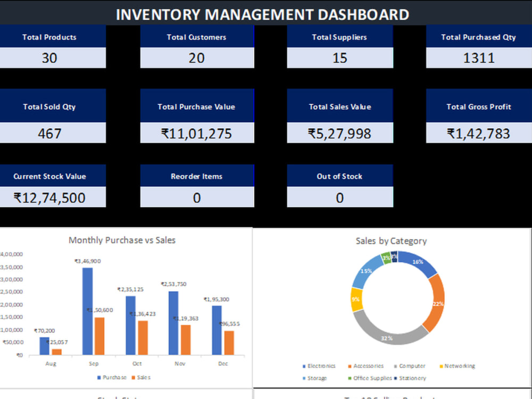Viewport: 532px width, 399px height.
Task: Select the Reorder Items card header
Action: pyautogui.click(x=197, y=176)
